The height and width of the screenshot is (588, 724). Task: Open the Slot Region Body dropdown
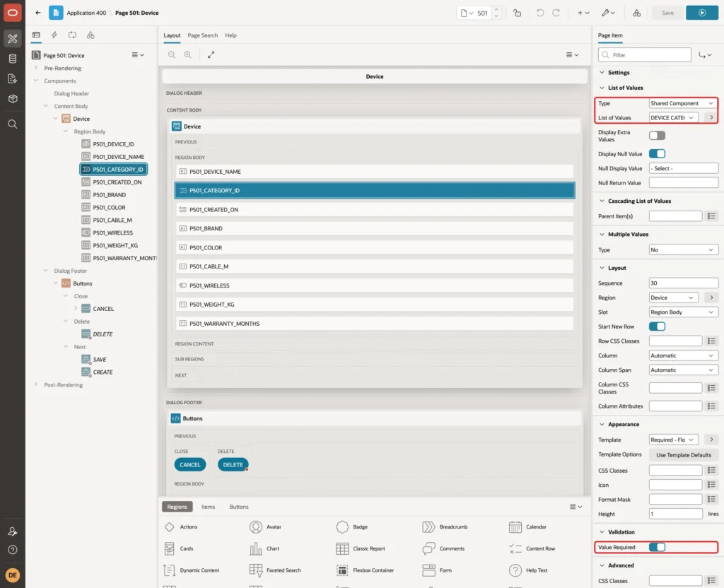[x=684, y=312]
